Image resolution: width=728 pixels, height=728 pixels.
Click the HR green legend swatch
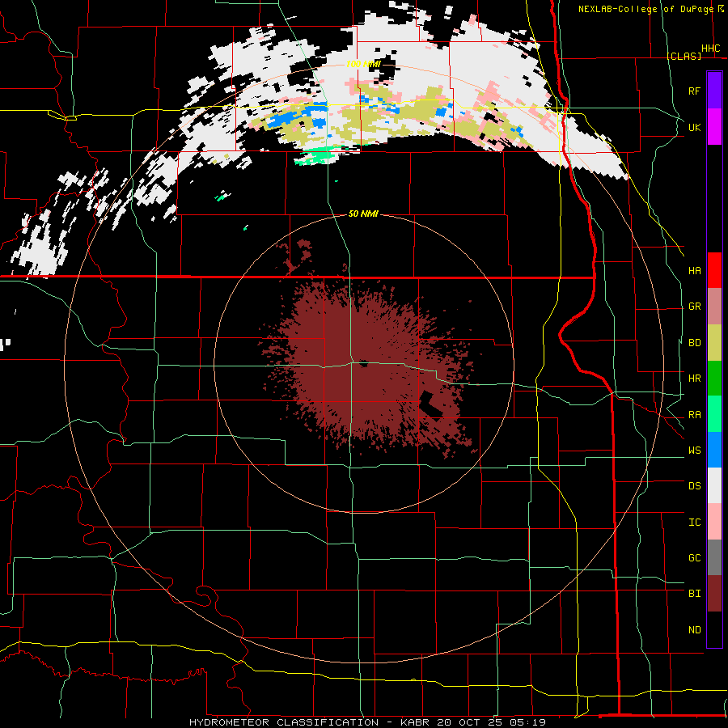(x=714, y=379)
